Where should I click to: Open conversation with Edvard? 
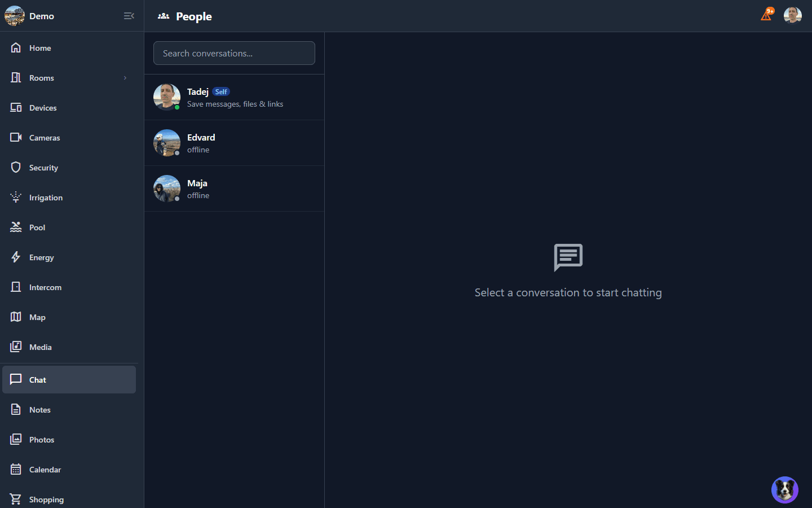coord(234,143)
